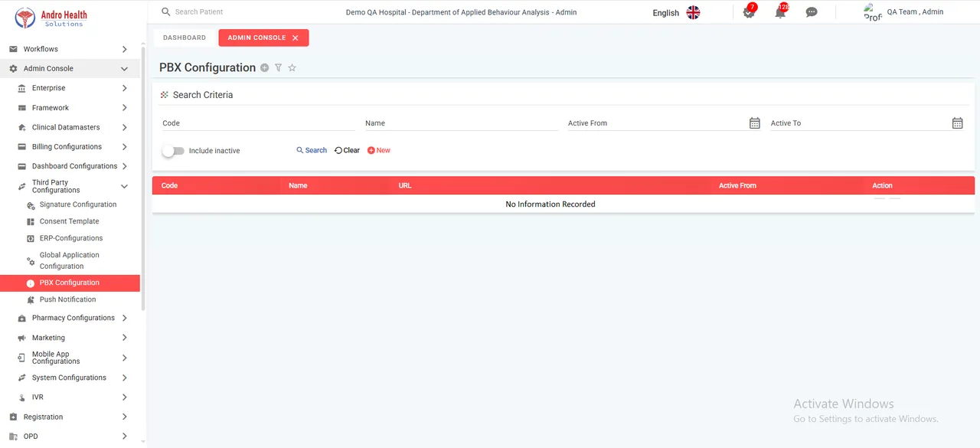This screenshot has width=980, height=448.
Task: Click the filter funnel icon beside page title
Action: point(278,67)
